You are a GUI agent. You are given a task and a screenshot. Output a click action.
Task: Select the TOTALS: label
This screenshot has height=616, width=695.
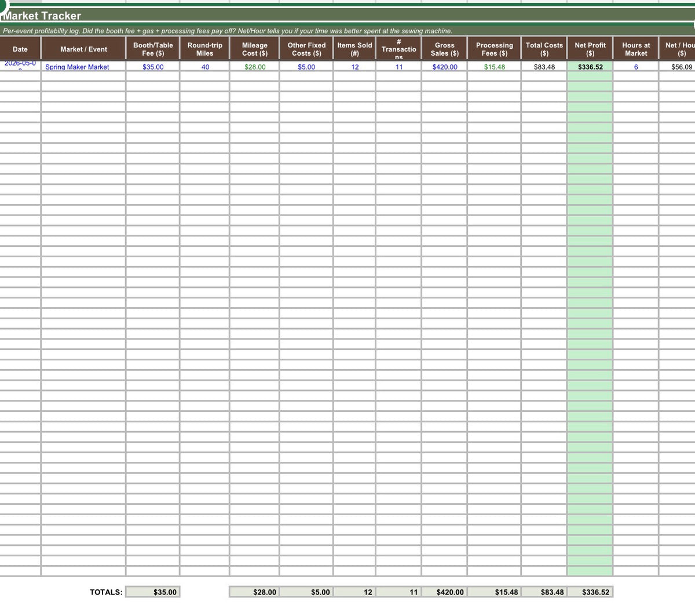[x=106, y=592]
